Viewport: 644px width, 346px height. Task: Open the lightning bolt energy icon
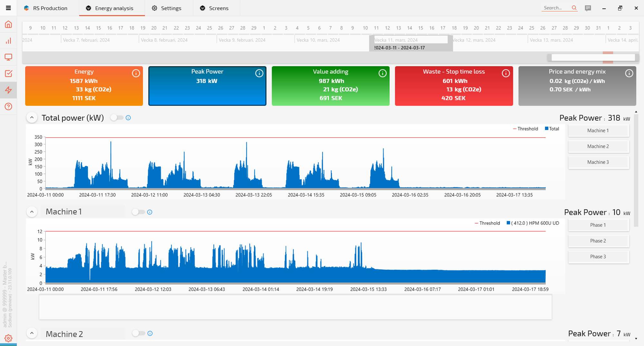point(8,90)
